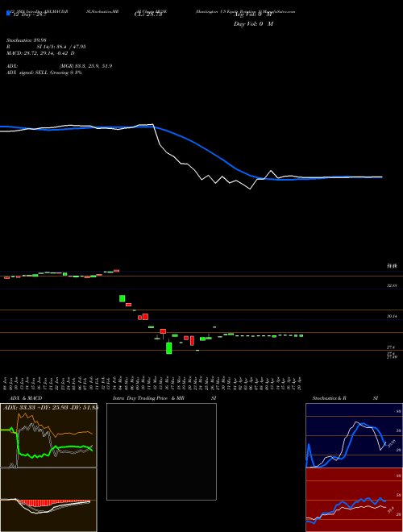Select the 'Day Vol: 0 M' label
The height and width of the screenshot is (532, 403).
[253, 24]
